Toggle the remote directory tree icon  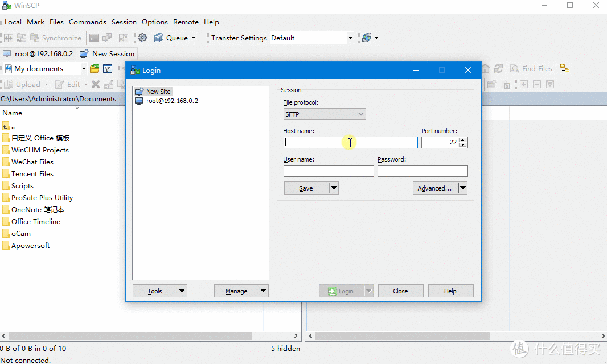(x=565, y=68)
